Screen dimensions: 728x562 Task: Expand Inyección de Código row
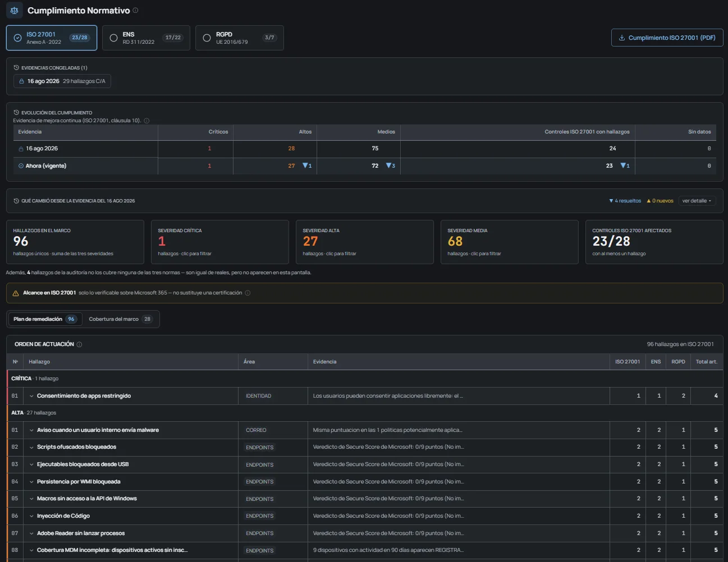[x=31, y=516]
